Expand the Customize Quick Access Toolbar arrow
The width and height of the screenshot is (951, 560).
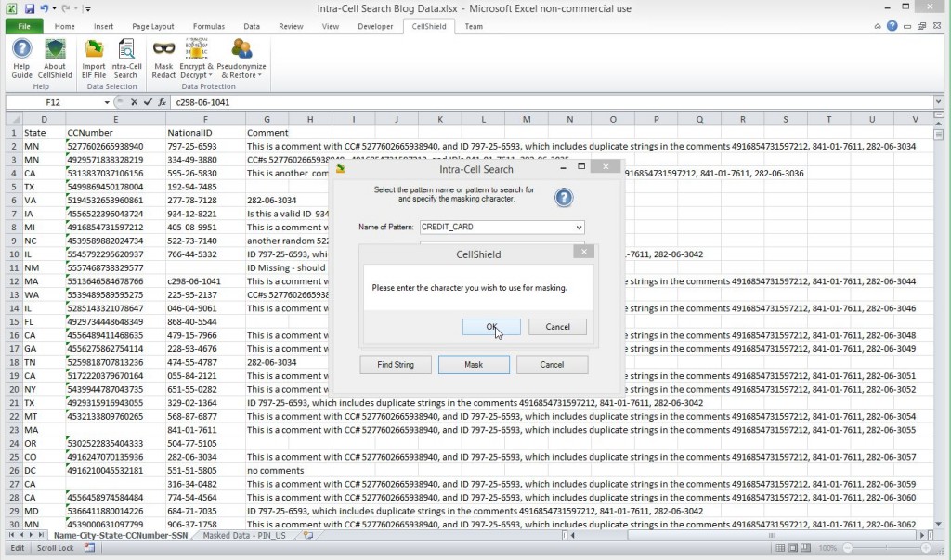pos(88,9)
